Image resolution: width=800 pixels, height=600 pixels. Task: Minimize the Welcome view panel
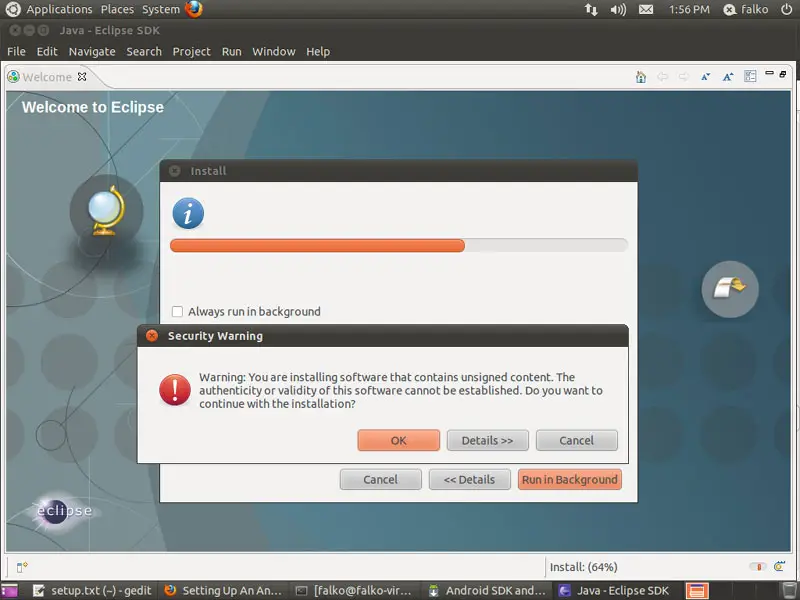click(x=769, y=73)
